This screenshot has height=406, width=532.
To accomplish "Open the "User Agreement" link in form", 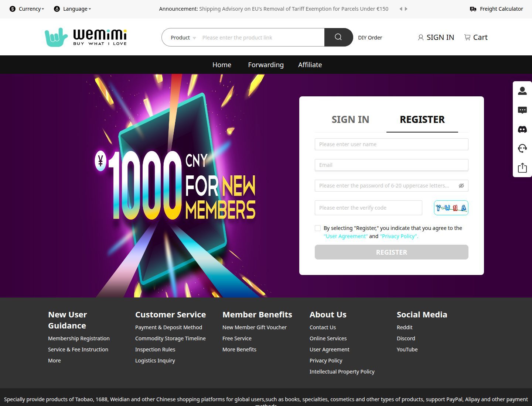I will coord(346,236).
